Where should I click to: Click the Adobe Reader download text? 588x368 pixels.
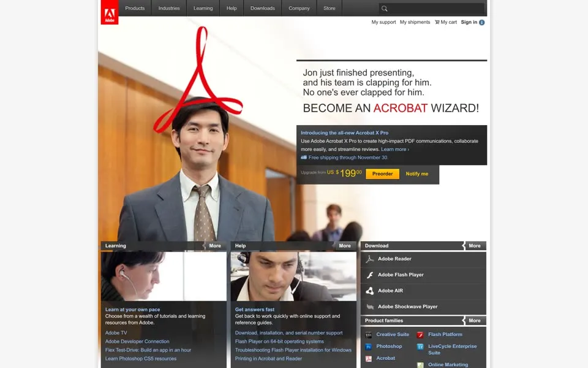tap(394, 259)
